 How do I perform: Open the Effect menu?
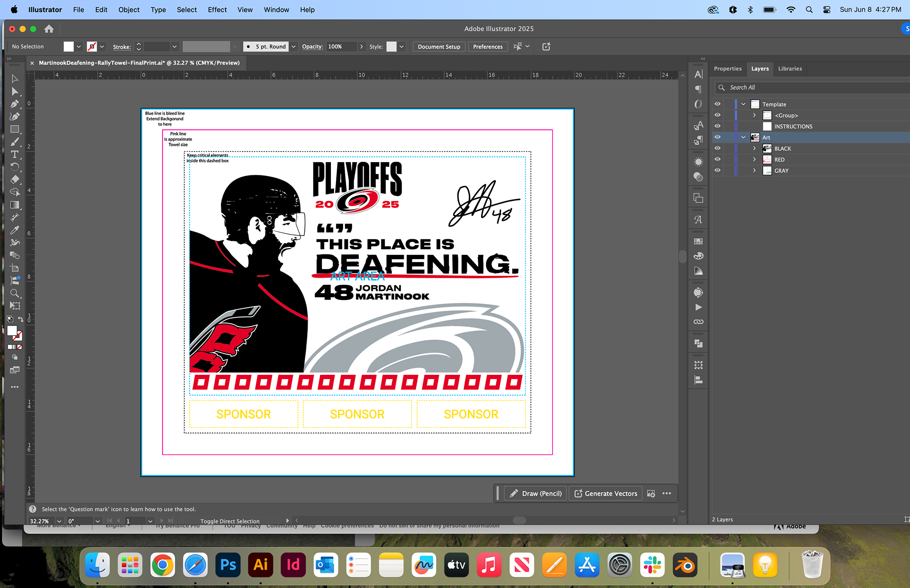[217, 9]
